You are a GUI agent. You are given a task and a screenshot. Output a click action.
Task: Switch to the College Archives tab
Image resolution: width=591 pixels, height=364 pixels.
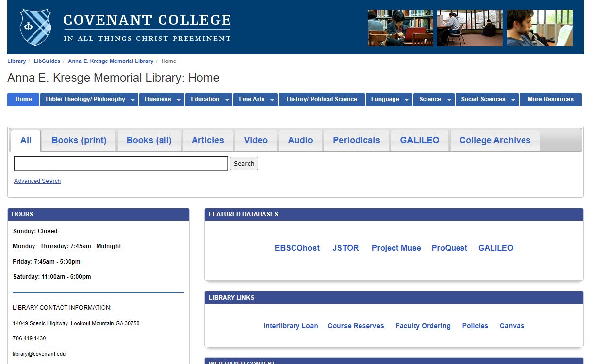(x=495, y=140)
